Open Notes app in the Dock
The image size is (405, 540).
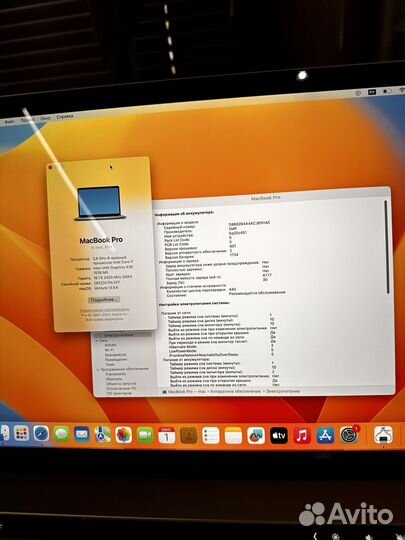pyautogui.click(x=233, y=436)
